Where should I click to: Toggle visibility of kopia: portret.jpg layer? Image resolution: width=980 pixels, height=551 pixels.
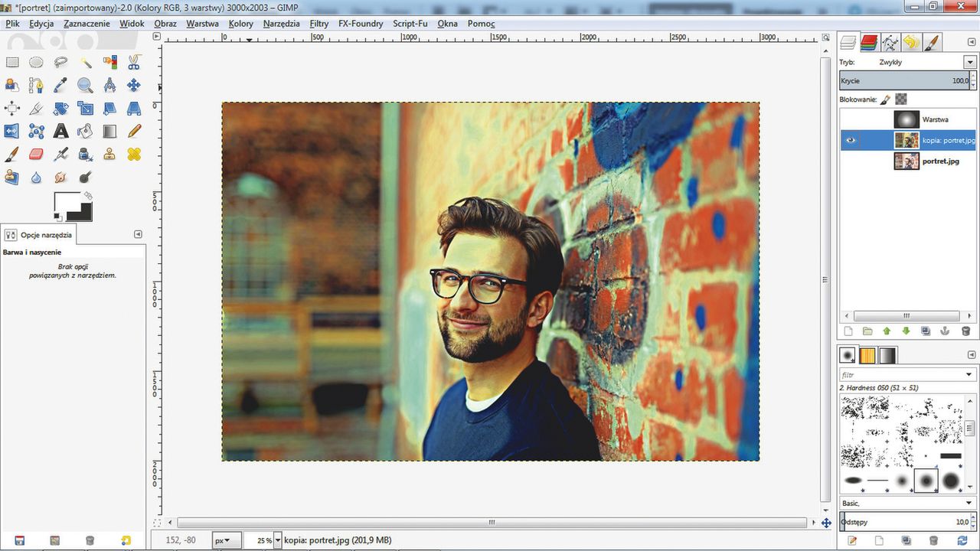click(851, 140)
